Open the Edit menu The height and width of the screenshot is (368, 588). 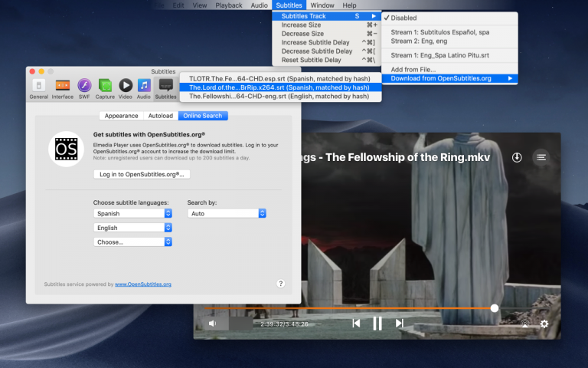pyautogui.click(x=178, y=5)
